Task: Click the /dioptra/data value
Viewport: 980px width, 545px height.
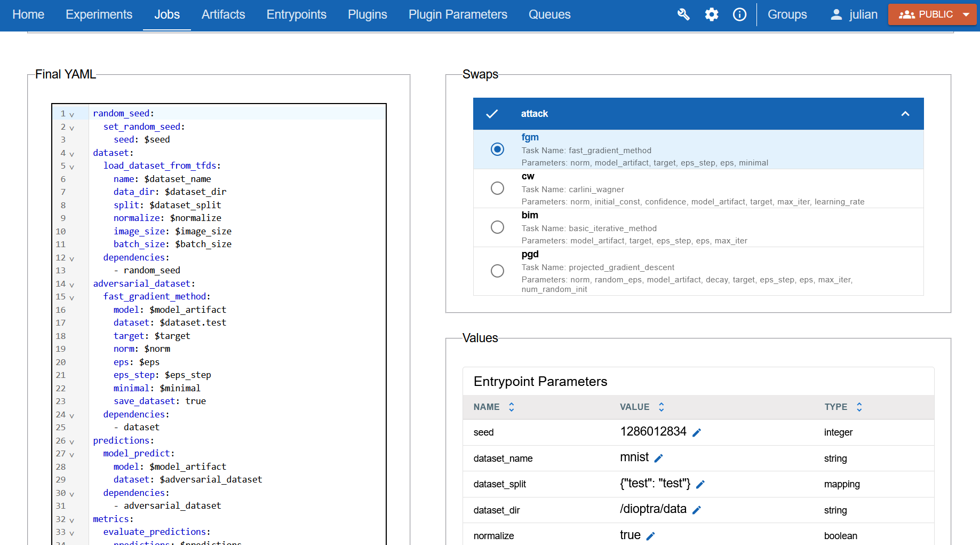Action: click(653, 509)
